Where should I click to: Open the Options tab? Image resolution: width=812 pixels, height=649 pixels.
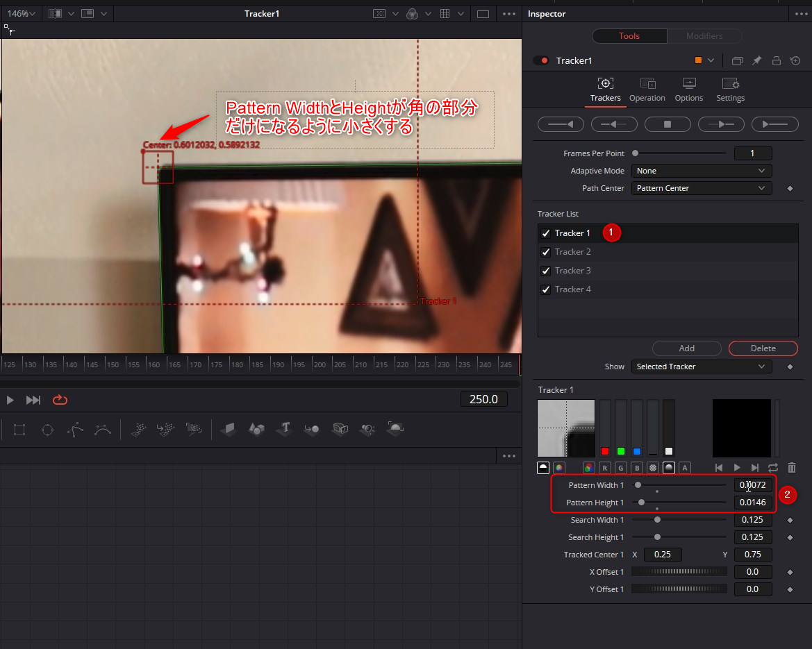(689, 90)
